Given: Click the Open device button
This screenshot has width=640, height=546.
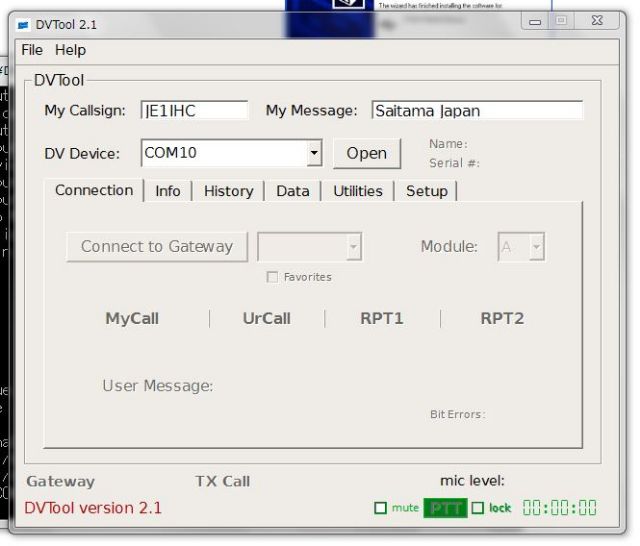Looking at the screenshot, I should [366, 153].
